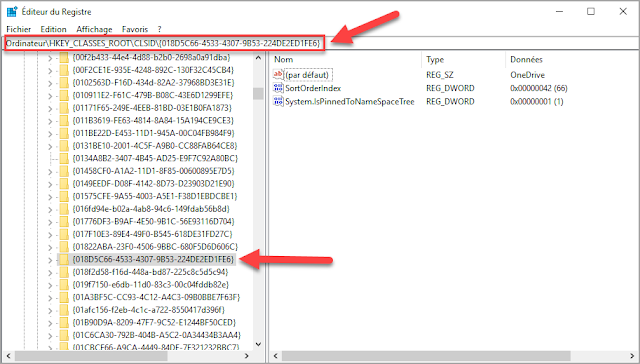Click folder icon of {0149EEDF-D08F-4142-8D73-D23903D21E90}

pyautogui.click(x=64, y=184)
